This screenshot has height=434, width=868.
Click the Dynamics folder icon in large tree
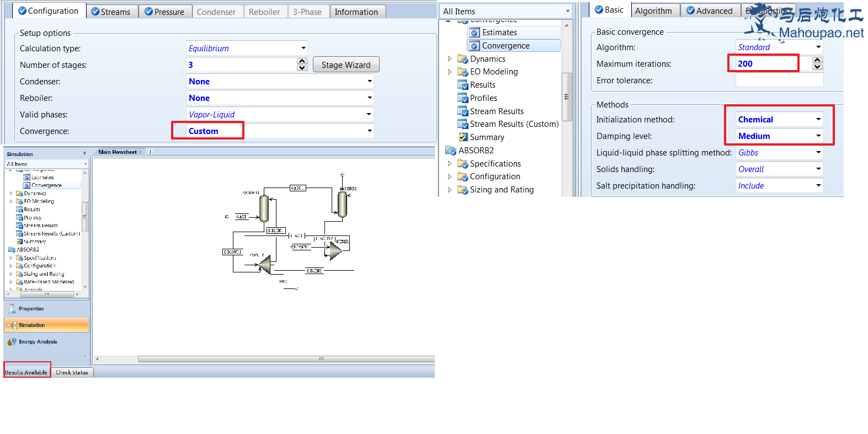pyautogui.click(x=462, y=59)
